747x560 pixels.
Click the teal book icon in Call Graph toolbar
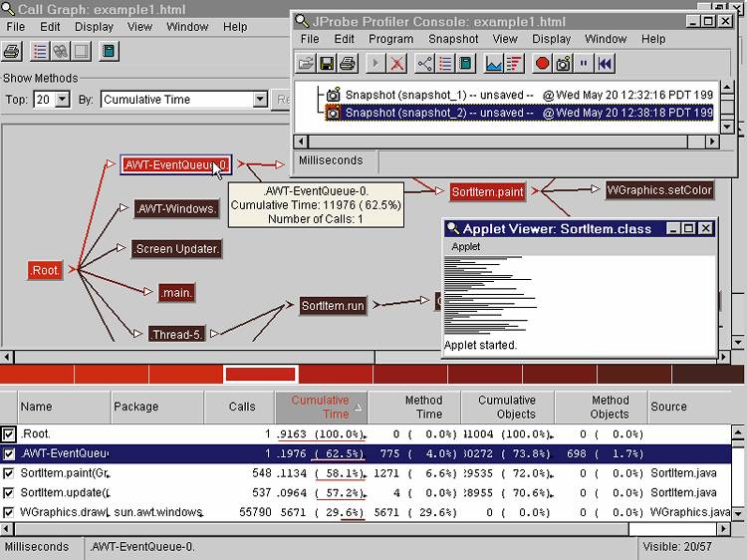click(x=109, y=51)
